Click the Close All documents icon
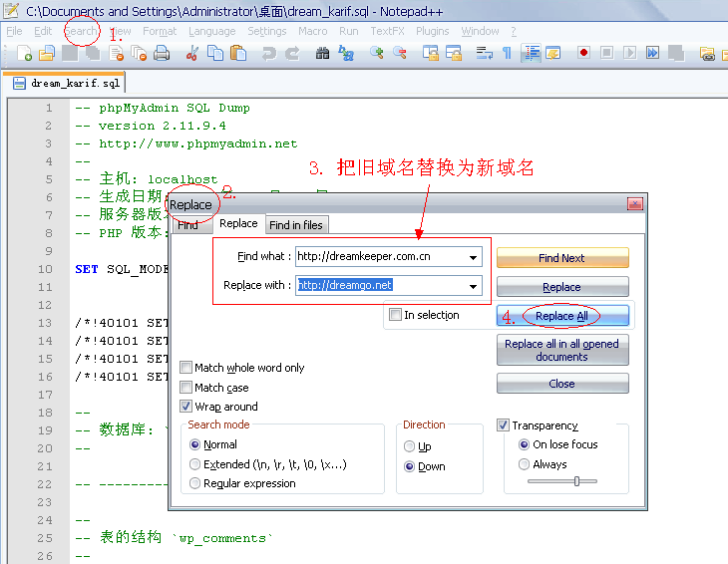728x564 pixels. [x=139, y=54]
